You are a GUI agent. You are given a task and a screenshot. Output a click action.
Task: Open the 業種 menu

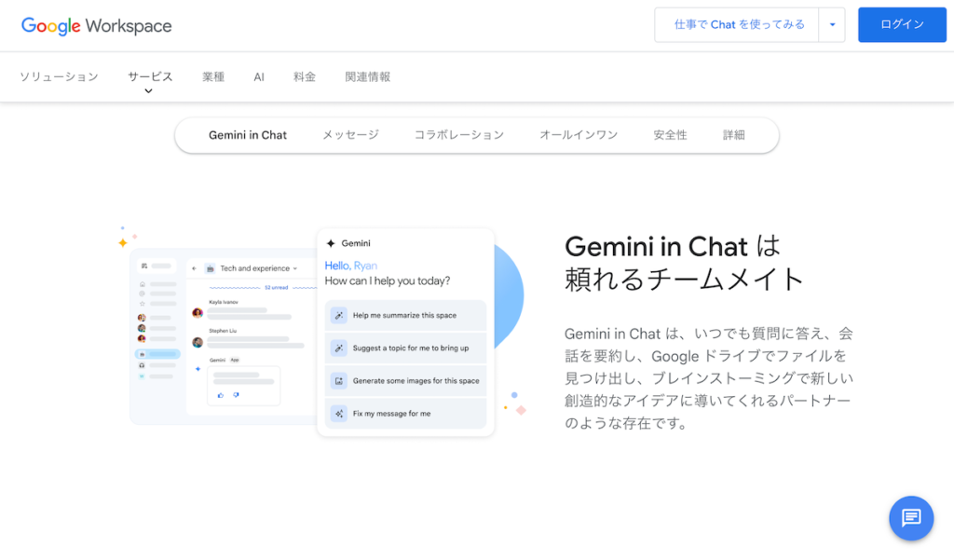(213, 76)
